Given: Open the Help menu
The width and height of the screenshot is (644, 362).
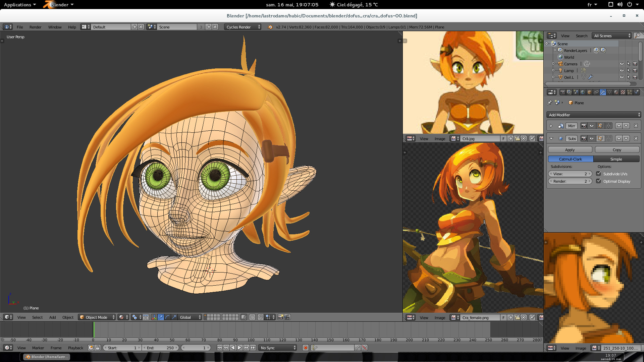Looking at the screenshot, I should click(x=72, y=27).
